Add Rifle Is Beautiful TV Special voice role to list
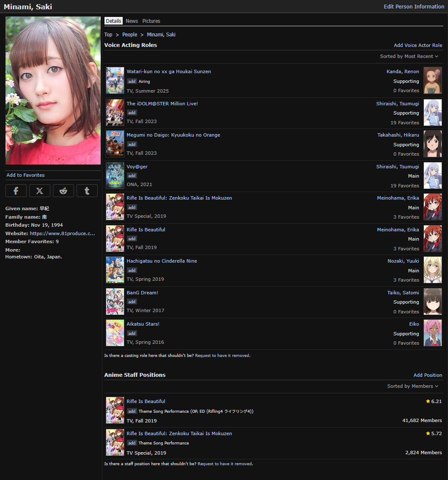Image resolution: width=448 pixels, height=480 pixels. click(x=132, y=208)
